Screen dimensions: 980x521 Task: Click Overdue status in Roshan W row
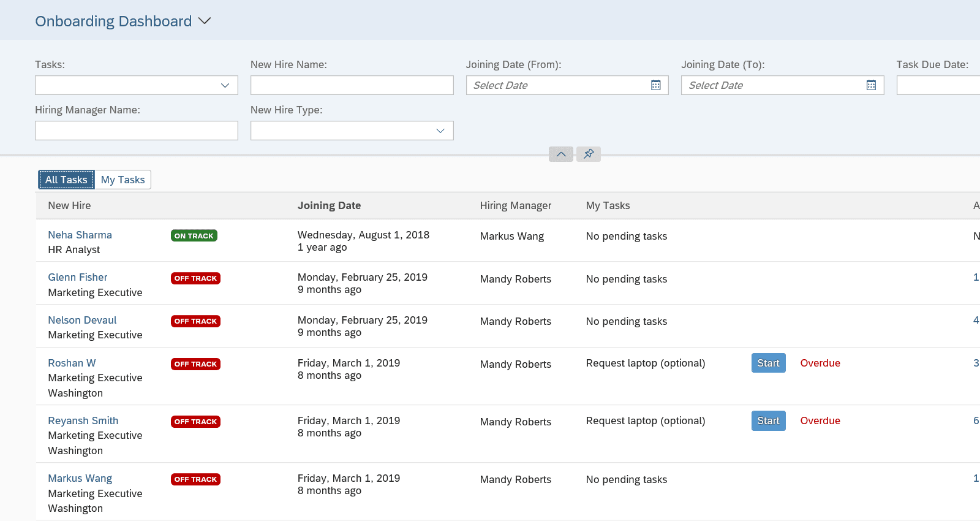(820, 363)
